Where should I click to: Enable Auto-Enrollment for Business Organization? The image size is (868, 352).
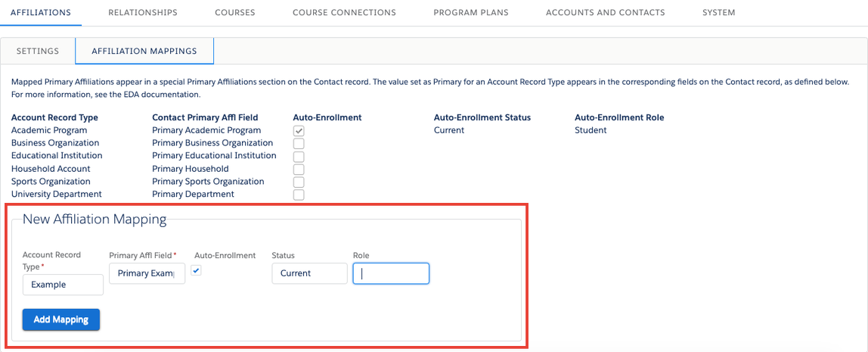tap(299, 144)
